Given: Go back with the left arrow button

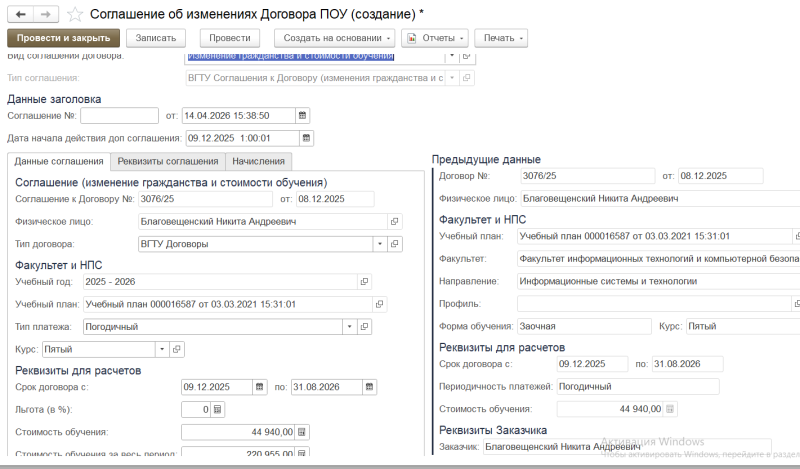Looking at the screenshot, I should point(20,14).
